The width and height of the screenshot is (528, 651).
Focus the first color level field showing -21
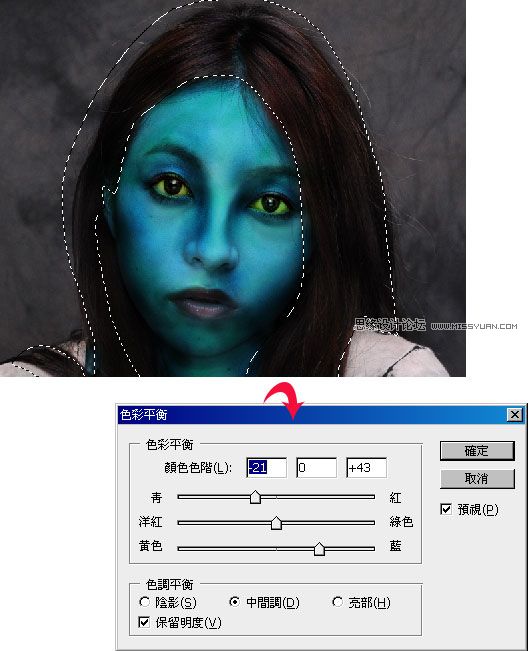pos(266,467)
